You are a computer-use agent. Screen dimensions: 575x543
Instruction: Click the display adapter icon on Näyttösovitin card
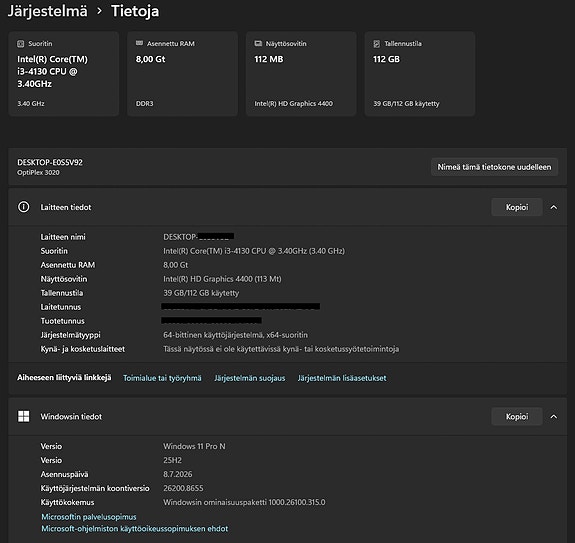tap(258, 44)
